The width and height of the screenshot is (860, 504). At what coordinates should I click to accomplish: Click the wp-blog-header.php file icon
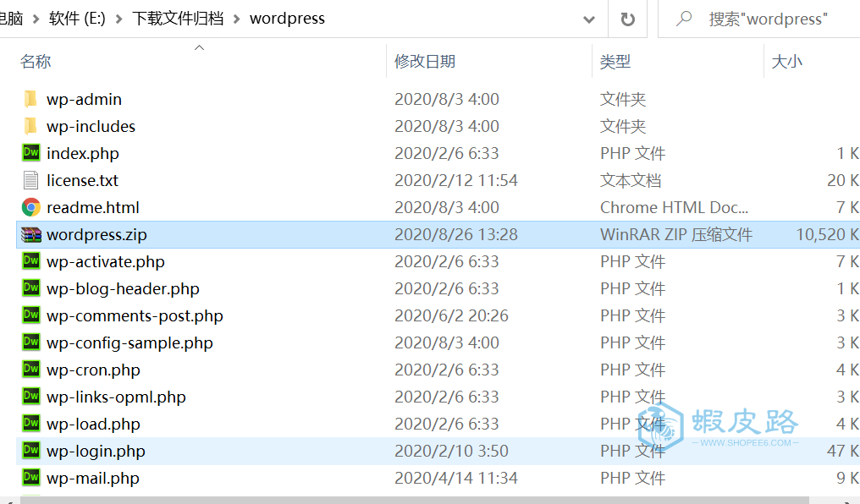pyautogui.click(x=31, y=288)
